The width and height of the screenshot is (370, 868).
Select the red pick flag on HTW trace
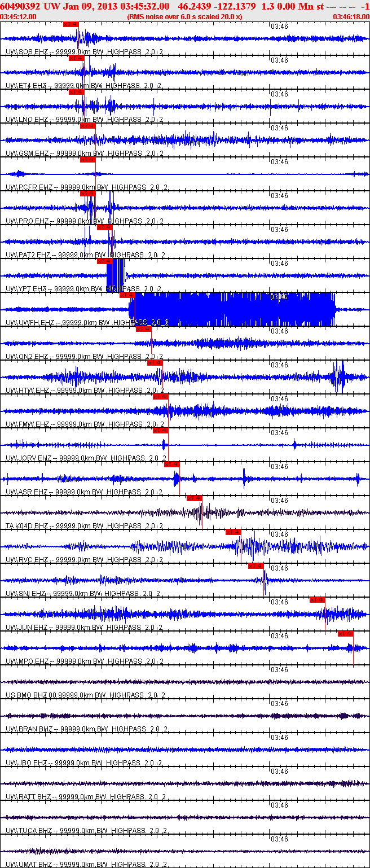(155, 363)
